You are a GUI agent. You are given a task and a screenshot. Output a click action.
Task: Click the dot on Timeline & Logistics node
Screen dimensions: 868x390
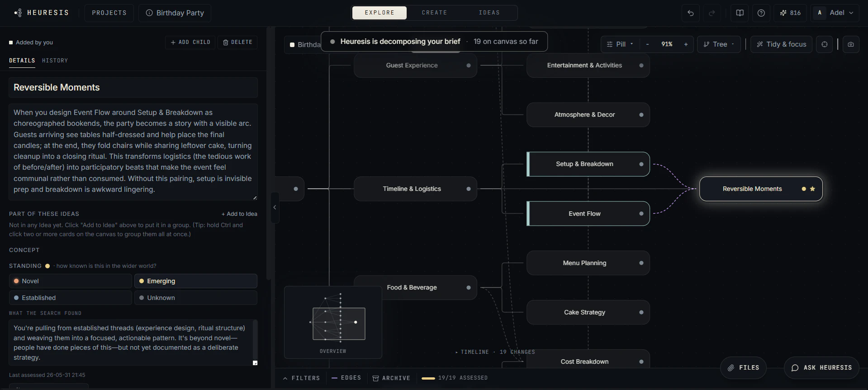(x=469, y=189)
